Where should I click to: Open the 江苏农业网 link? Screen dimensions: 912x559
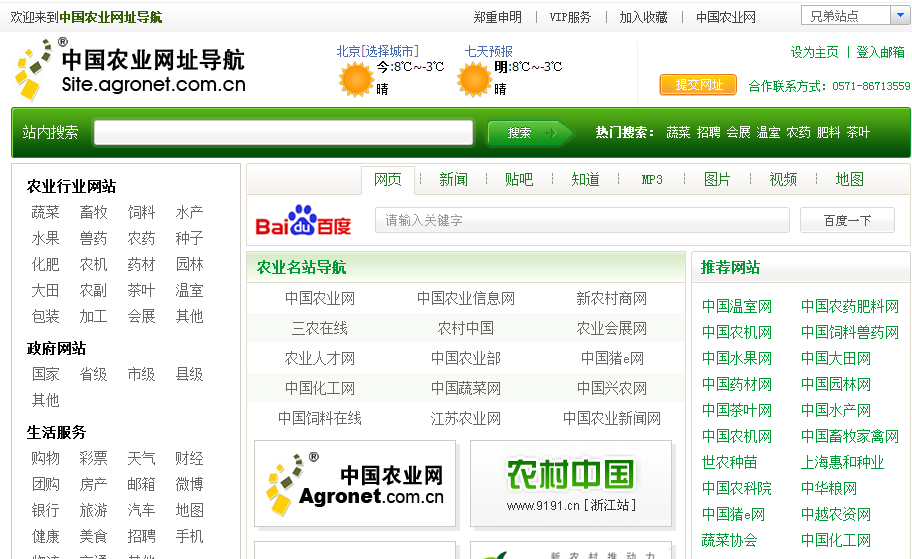coord(466,419)
